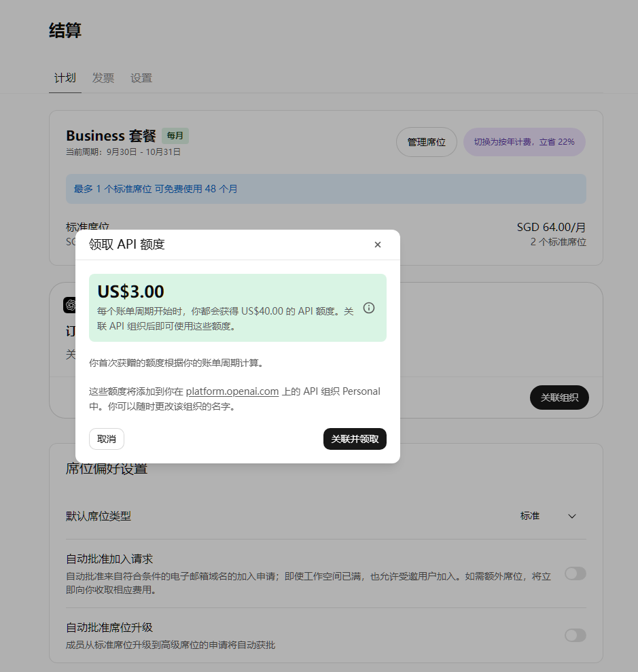Switch to 发票 tab
This screenshot has width=638, height=672.
coord(103,78)
